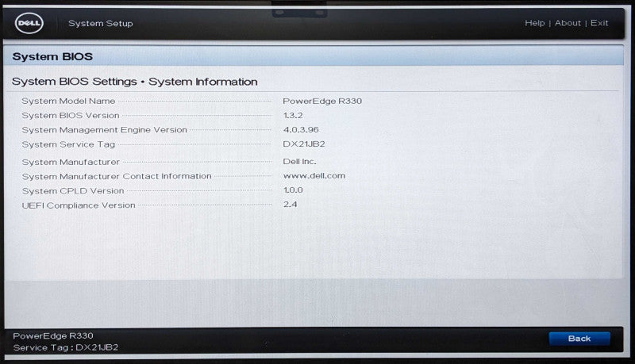Select the System Manufacturer label
This screenshot has height=364, width=635.
[x=71, y=163]
